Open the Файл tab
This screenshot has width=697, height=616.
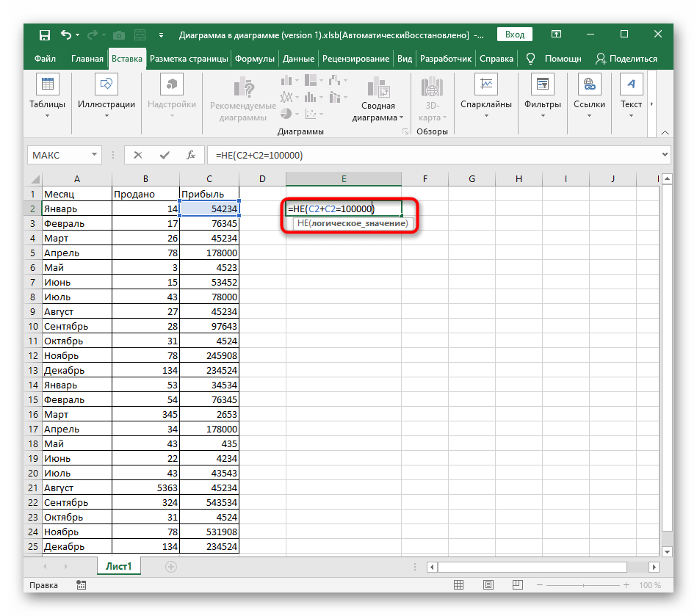[x=45, y=59]
